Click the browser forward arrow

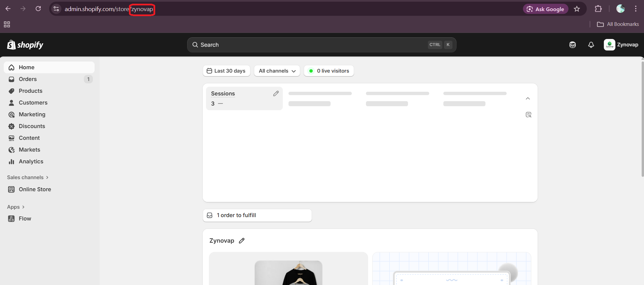[x=23, y=9]
